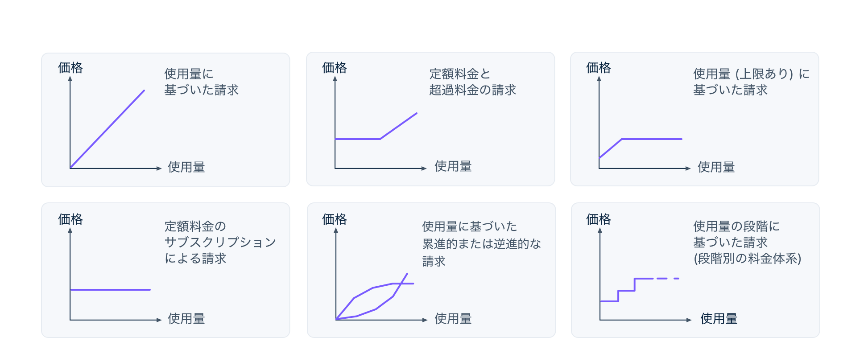Click 価格 label in the subscription card

(70, 219)
